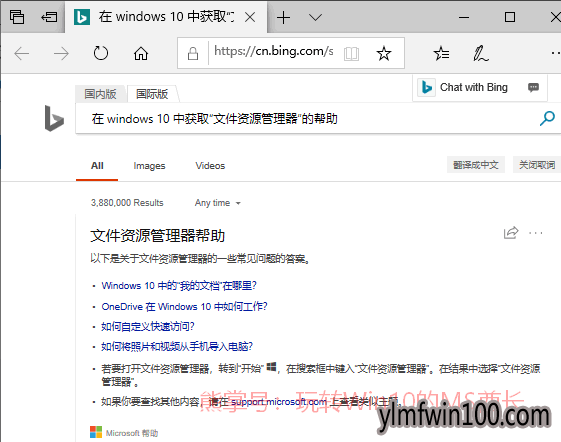Open link 如何自定义快速访问?
This screenshot has width=561, height=442.
pyautogui.click(x=147, y=326)
